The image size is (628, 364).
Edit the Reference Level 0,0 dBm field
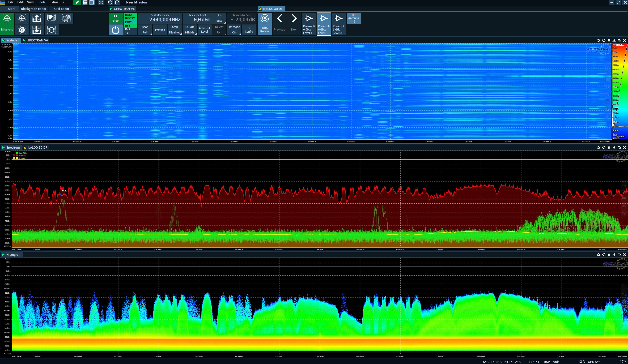pyautogui.click(x=197, y=18)
